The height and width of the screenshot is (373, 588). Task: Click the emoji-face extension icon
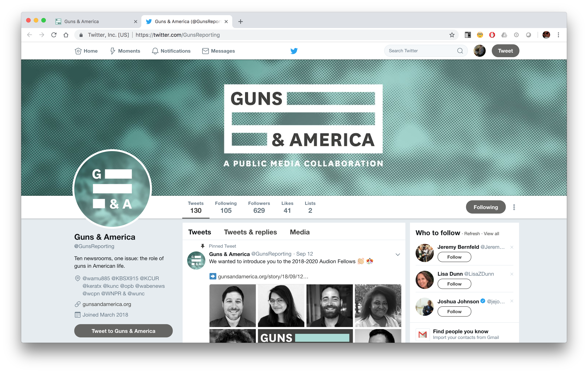480,35
